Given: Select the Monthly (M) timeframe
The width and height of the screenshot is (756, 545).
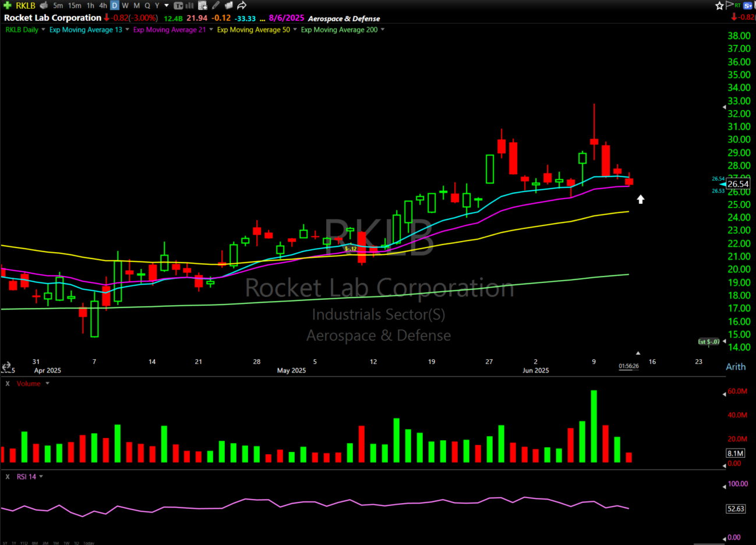Looking at the screenshot, I should [137, 5].
